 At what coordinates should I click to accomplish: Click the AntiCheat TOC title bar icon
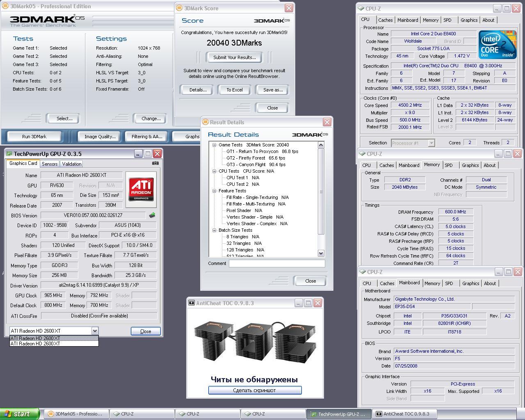click(x=191, y=303)
